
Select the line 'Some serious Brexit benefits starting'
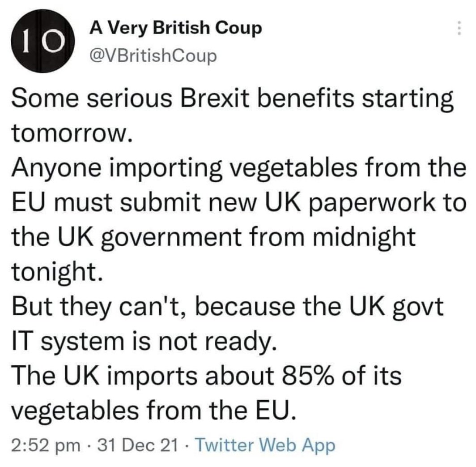(233, 100)
